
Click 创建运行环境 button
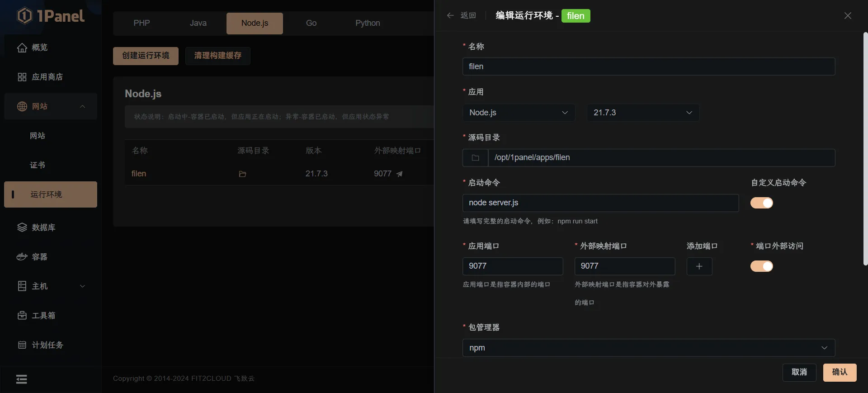[146, 56]
